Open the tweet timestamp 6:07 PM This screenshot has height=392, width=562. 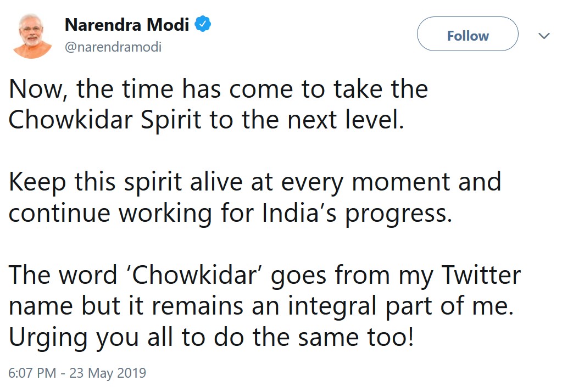(x=32, y=373)
